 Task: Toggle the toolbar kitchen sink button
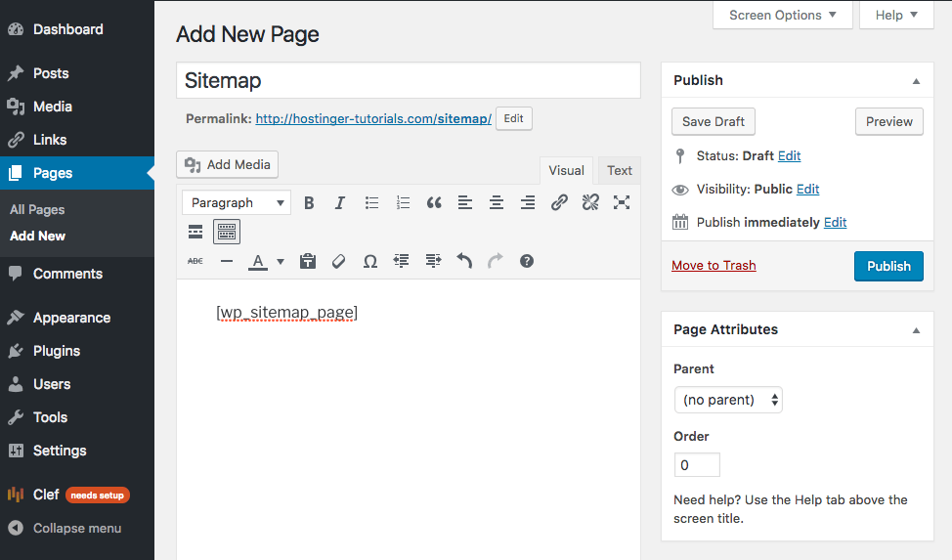coord(227,232)
